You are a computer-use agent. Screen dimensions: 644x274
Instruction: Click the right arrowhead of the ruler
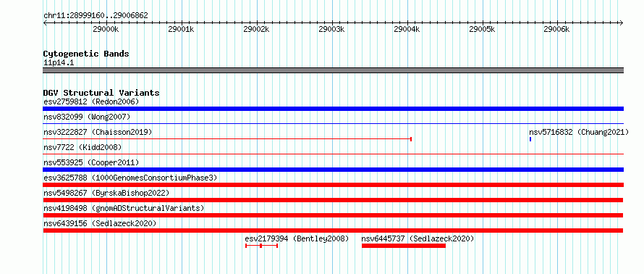tap(622, 22)
